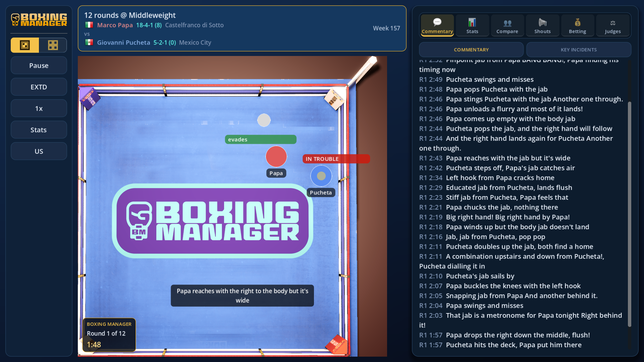Click the Boxing Manager logo in sidebar

[x=39, y=20]
